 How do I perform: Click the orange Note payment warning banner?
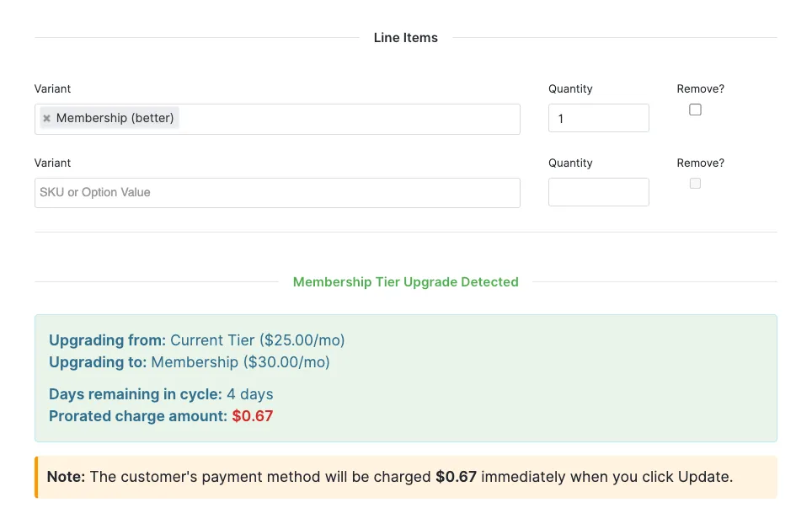(405, 477)
